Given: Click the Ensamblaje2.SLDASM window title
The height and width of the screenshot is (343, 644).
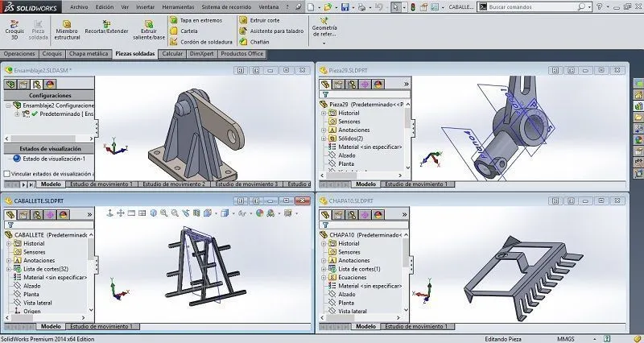Looking at the screenshot, I should [43, 70].
